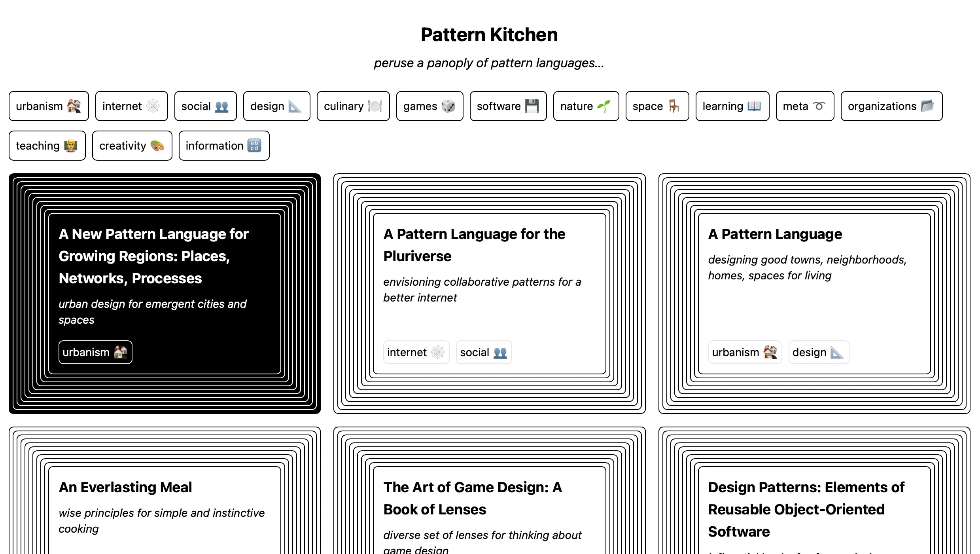Filter by the space tag
Image resolution: width=980 pixels, height=554 pixels.
click(x=657, y=106)
